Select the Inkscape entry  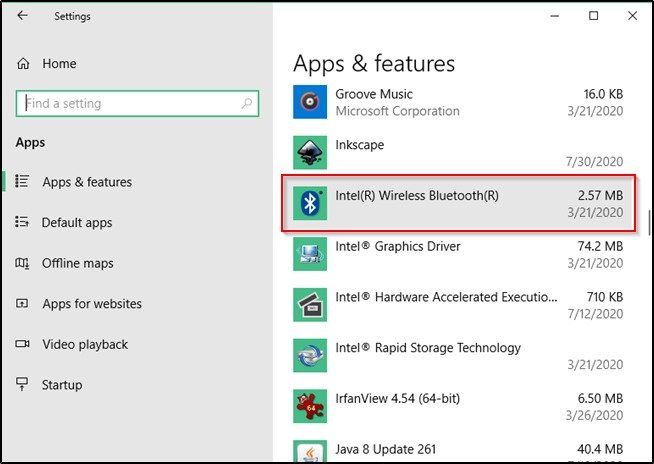pos(458,153)
